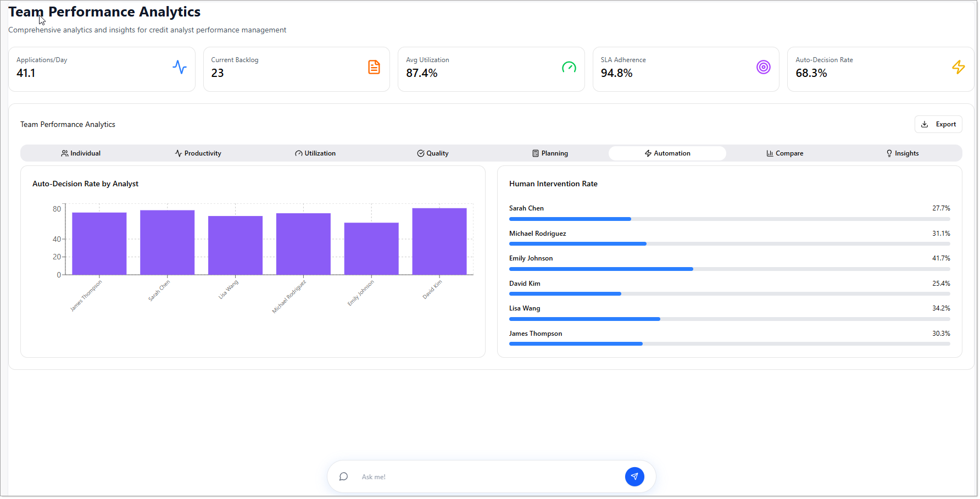
Task: Switch to the Compare tab
Action: (x=784, y=153)
